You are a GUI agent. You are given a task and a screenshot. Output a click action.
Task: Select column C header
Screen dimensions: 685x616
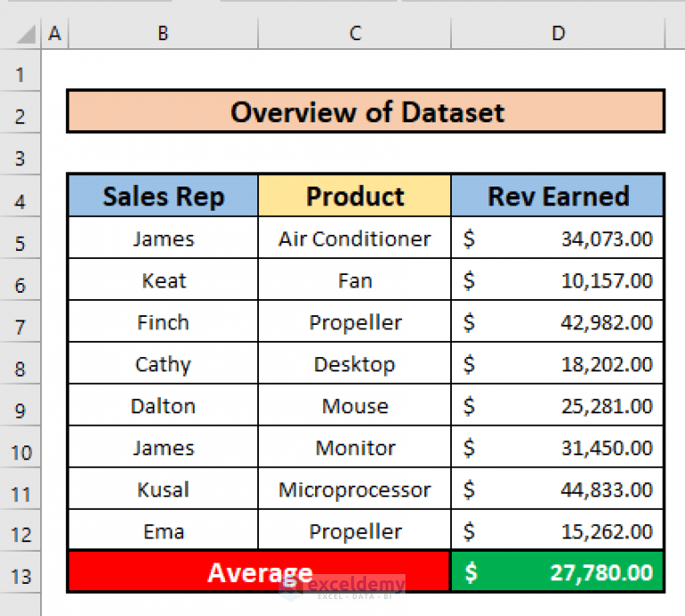click(x=355, y=33)
